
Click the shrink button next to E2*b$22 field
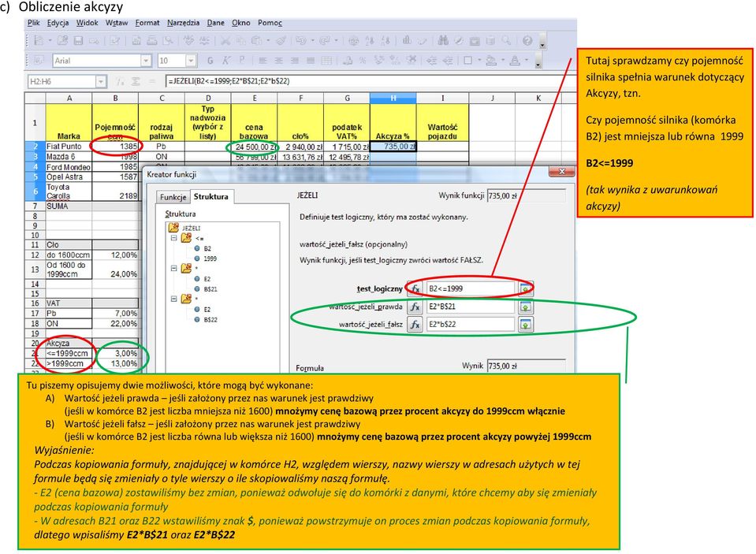click(x=526, y=325)
